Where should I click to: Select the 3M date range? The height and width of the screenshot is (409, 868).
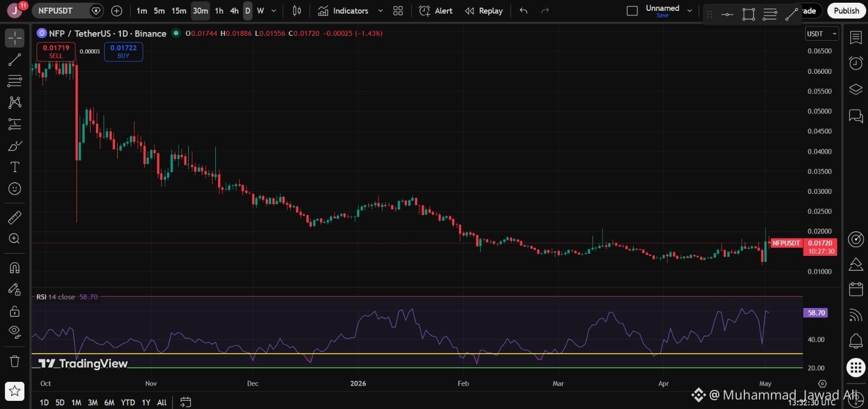(x=93, y=402)
